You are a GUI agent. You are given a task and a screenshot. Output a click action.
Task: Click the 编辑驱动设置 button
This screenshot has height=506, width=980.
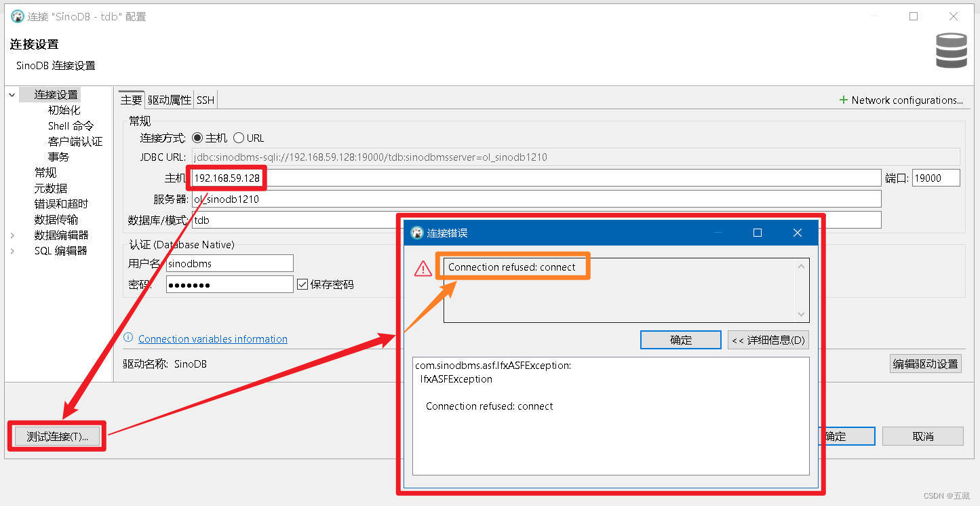coord(925,364)
